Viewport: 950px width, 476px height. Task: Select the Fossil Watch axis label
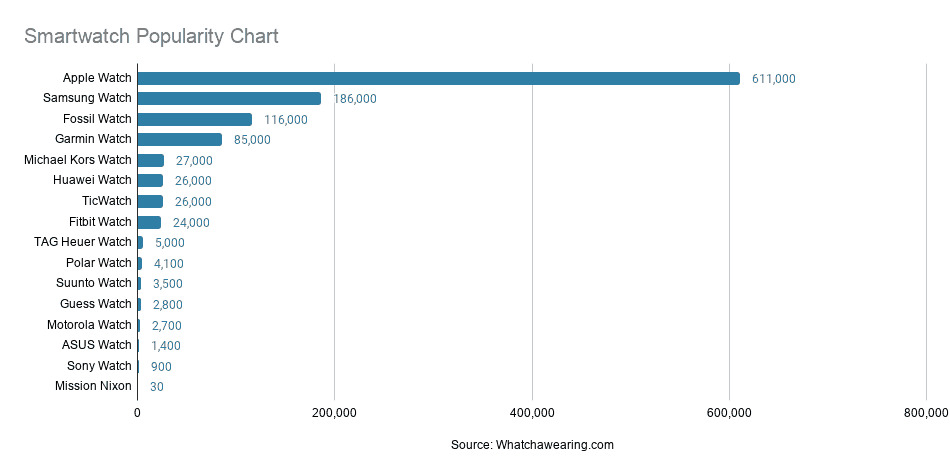[97, 119]
